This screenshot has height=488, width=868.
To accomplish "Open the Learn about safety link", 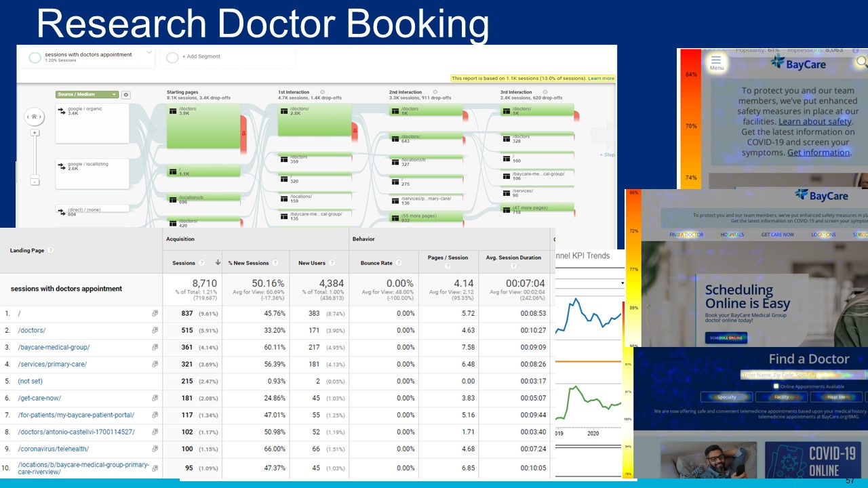I will click(x=814, y=121).
